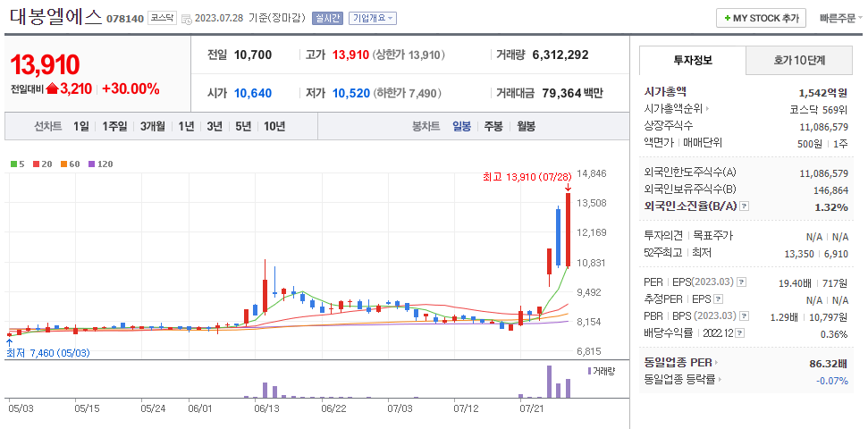
Task: Switch to the 호가10단계 tab
Action: coord(799,61)
